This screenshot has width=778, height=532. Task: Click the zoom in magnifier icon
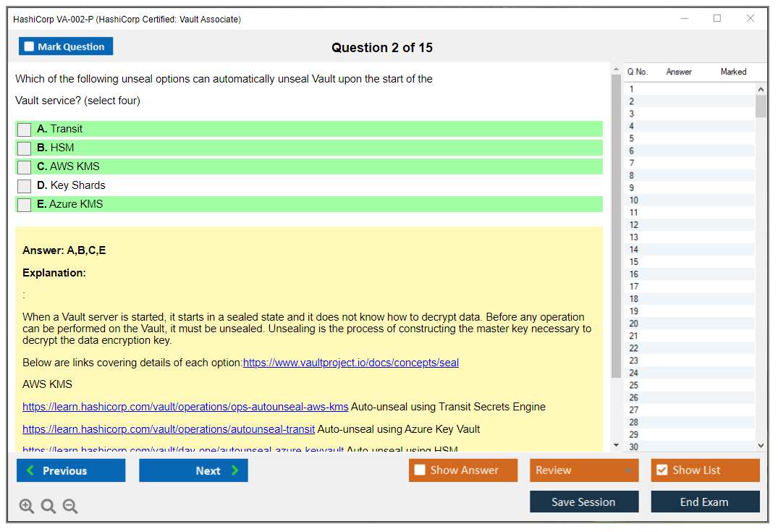click(27, 507)
